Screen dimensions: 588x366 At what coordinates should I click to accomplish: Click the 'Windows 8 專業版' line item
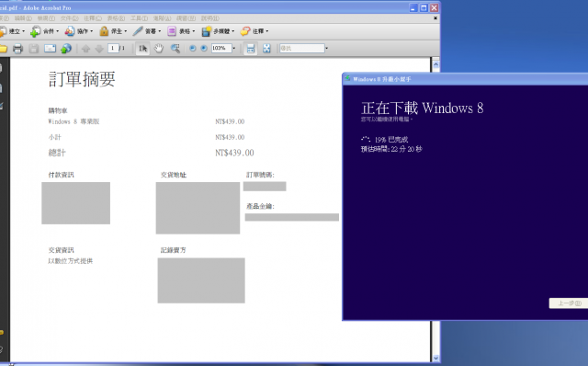pos(73,121)
